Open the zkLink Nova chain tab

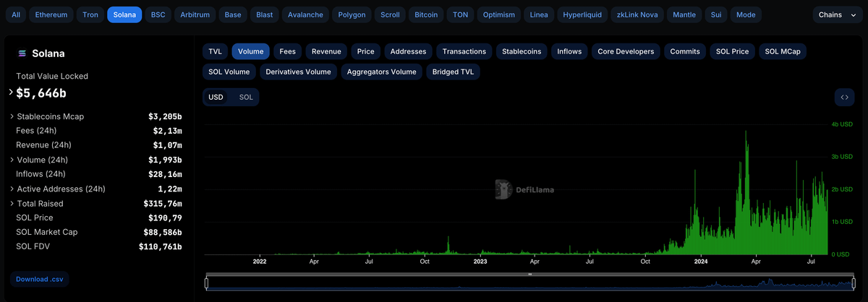tap(637, 14)
